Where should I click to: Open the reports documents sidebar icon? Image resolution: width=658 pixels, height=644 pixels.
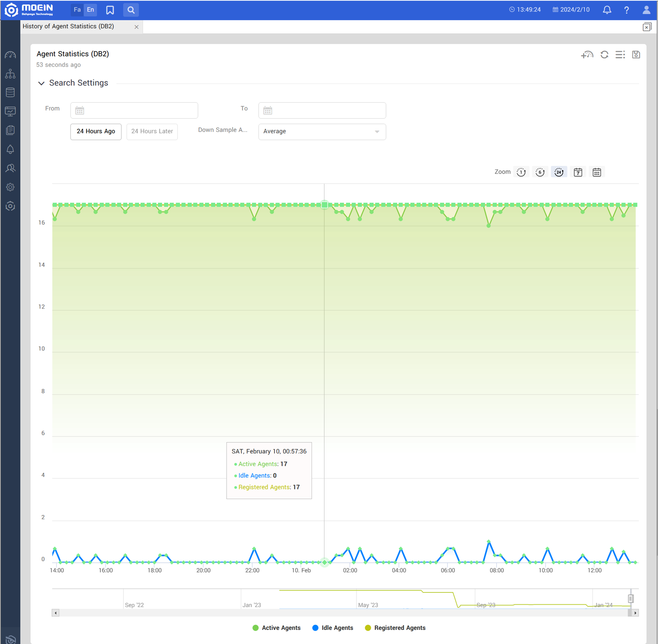pos(10,131)
